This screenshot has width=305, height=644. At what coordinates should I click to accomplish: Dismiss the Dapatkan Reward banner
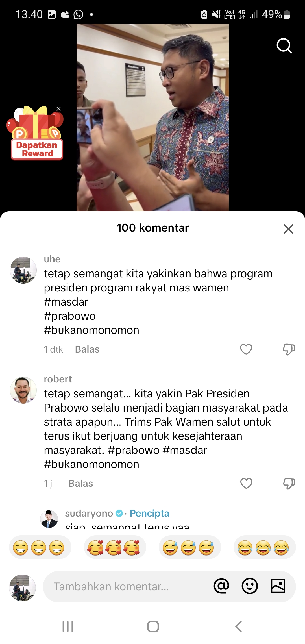click(x=58, y=109)
